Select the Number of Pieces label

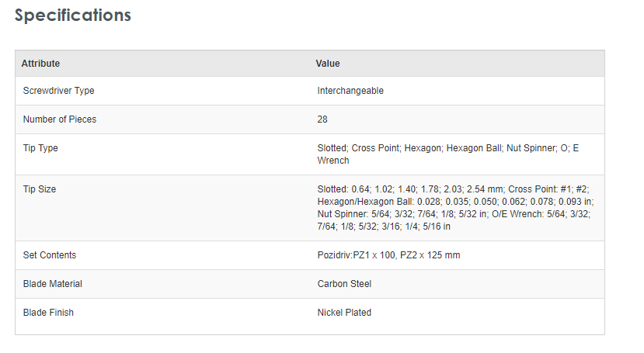click(60, 119)
